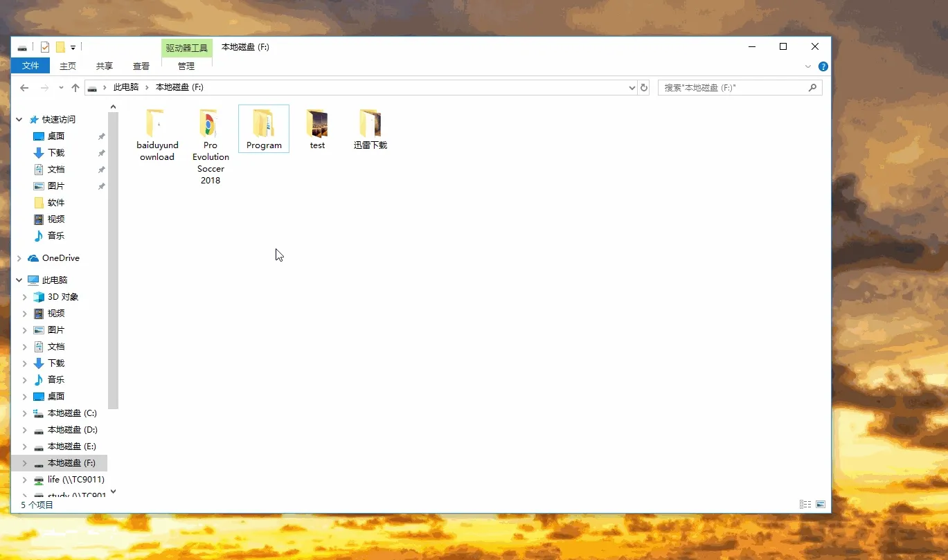The height and width of the screenshot is (560, 948).
Task: Open the 管理 tab under 驱动器工具
Action: tap(186, 66)
